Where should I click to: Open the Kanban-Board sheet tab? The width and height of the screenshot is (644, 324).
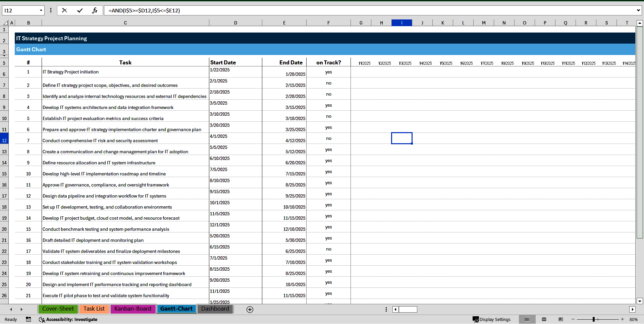click(x=133, y=309)
